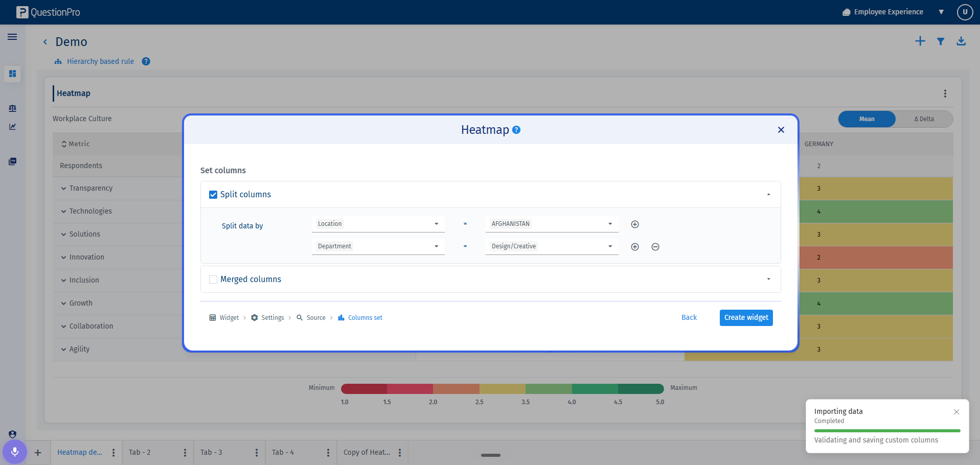The height and width of the screenshot is (465, 980).
Task: Expand the Transparency metric row
Action: (63, 189)
